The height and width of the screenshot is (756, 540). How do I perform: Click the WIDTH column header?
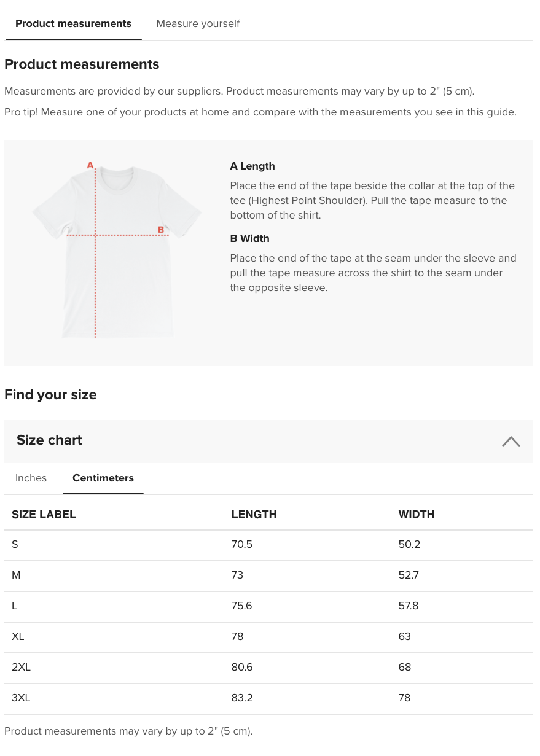click(416, 515)
